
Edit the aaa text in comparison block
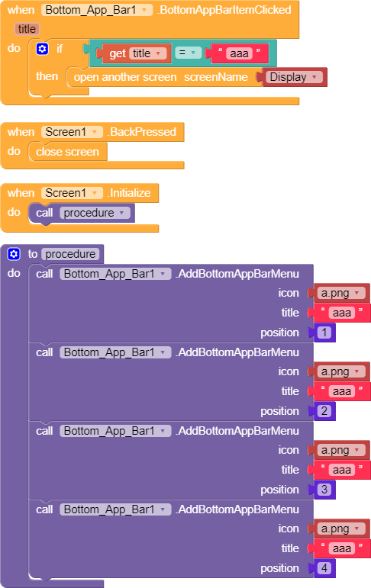239,53
